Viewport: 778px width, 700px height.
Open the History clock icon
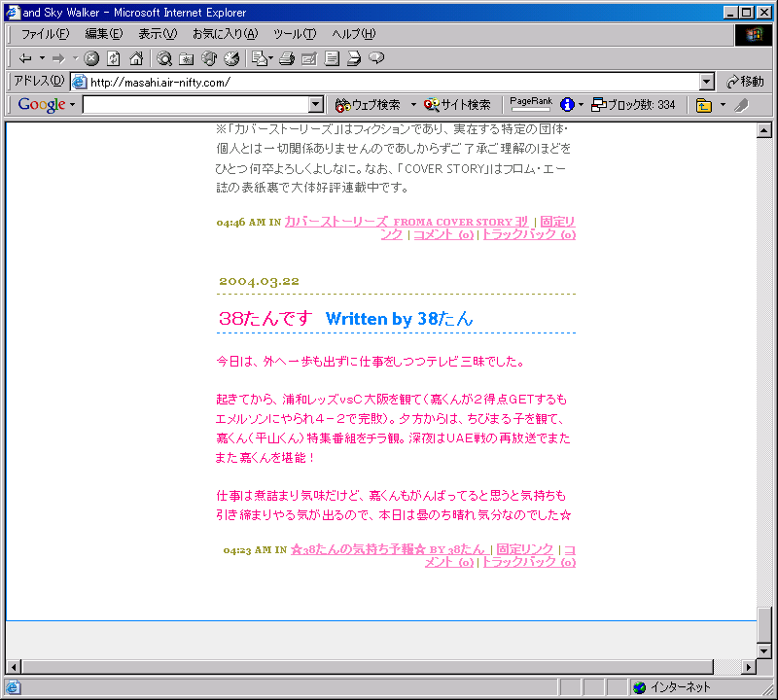click(x=231, y=58)
